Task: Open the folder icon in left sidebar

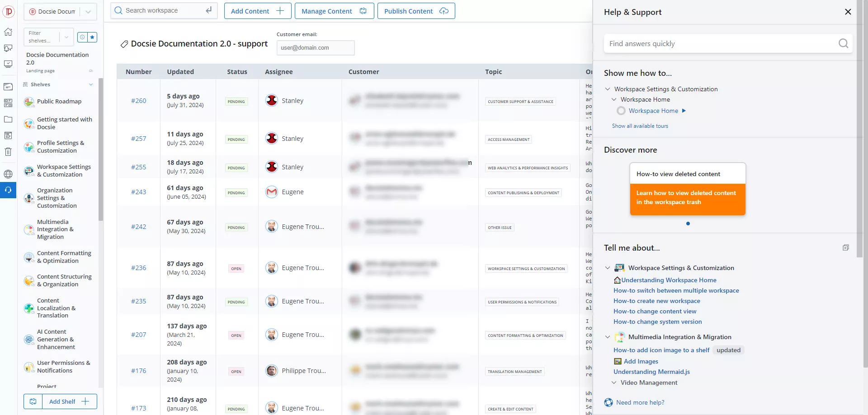Action: tap(8, 120)
